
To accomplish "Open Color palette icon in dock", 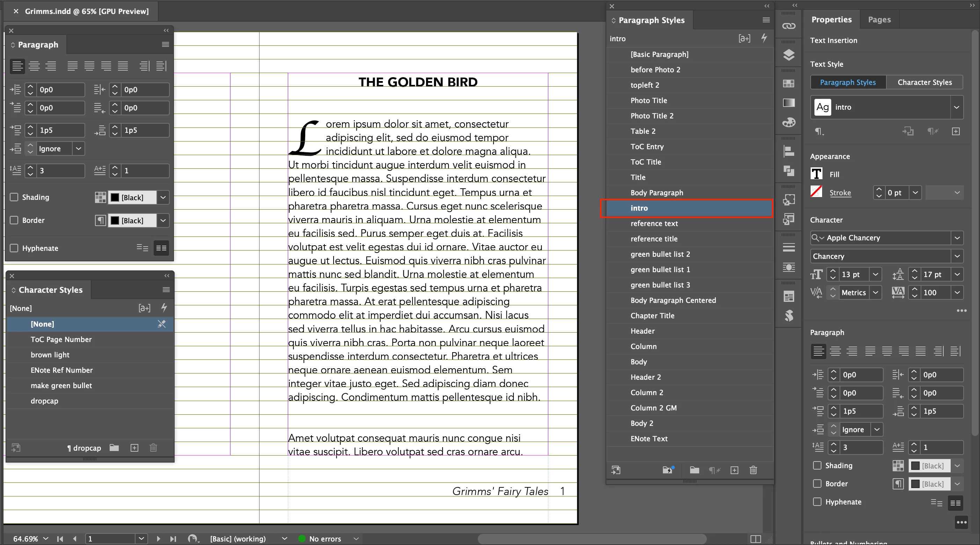I will [x=789, y=123].
